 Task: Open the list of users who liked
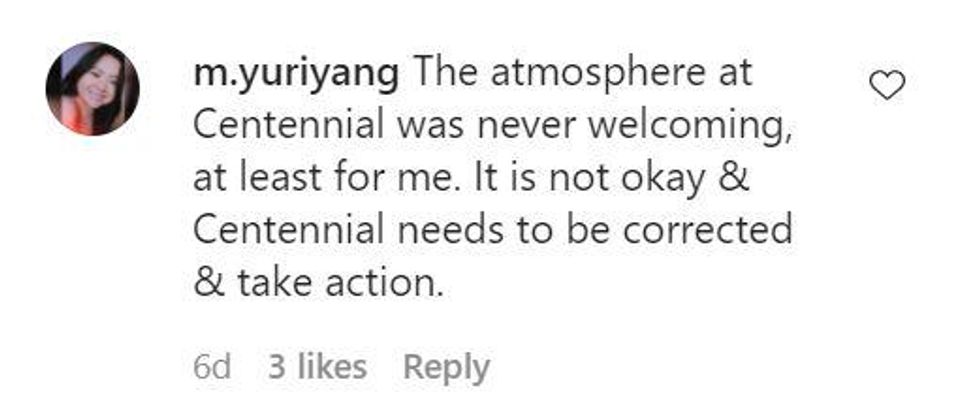(317, 367)
